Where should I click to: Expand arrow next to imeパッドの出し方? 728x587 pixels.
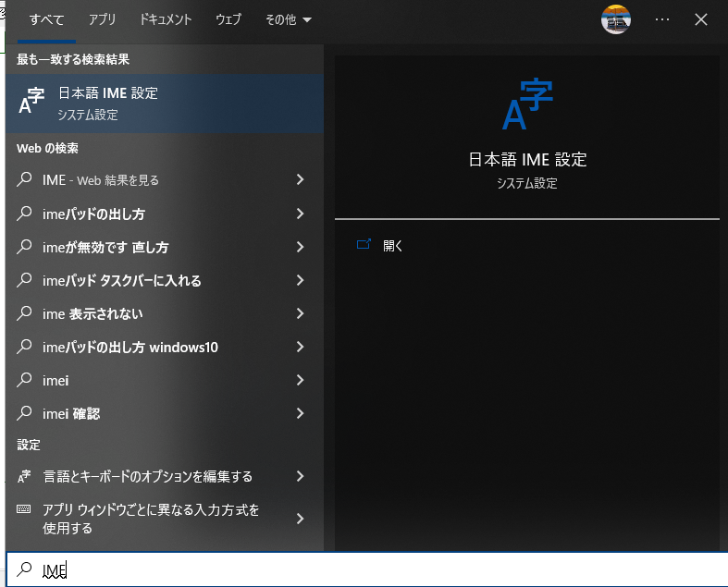[x=300, y=214]
